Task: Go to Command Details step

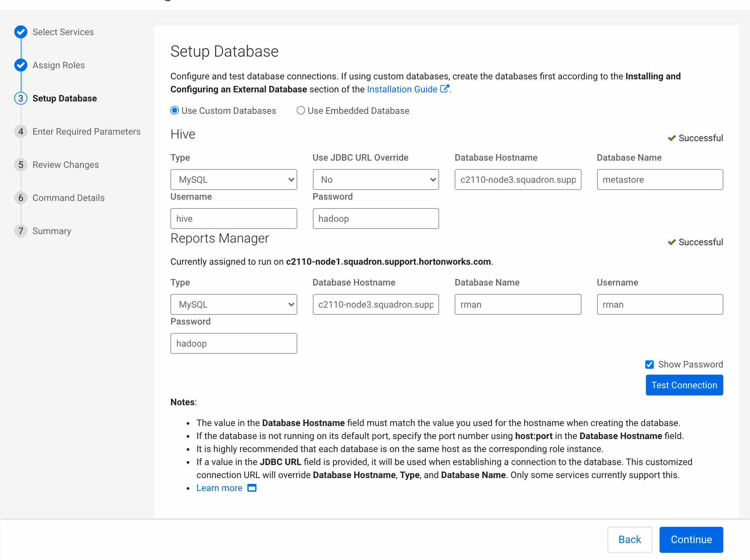Action: (68, 198)
